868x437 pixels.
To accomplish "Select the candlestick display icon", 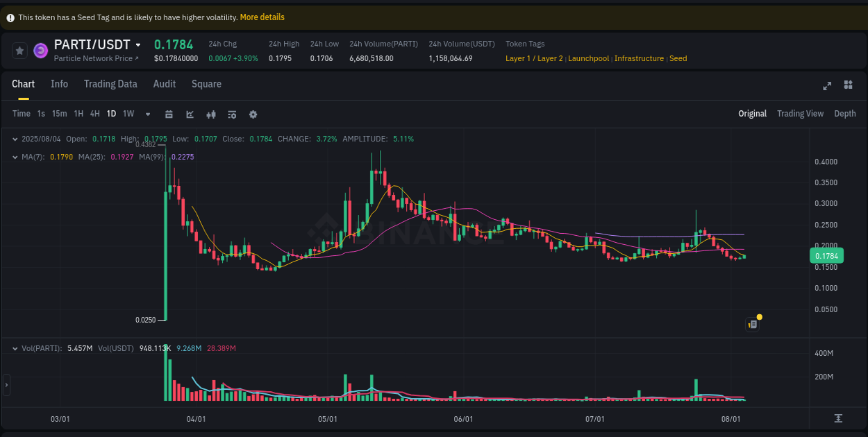I will click(211, 114).
